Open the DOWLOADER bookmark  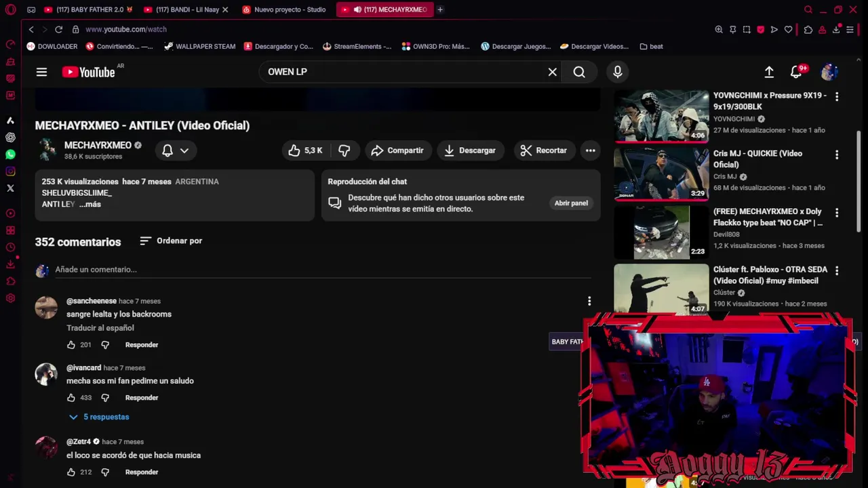pos(52,47)
